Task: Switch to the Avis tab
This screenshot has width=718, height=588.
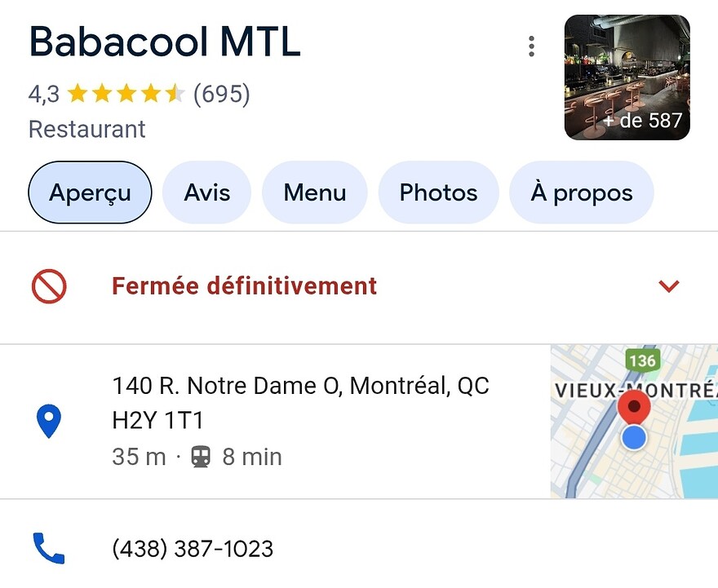Action: point(206,193)
